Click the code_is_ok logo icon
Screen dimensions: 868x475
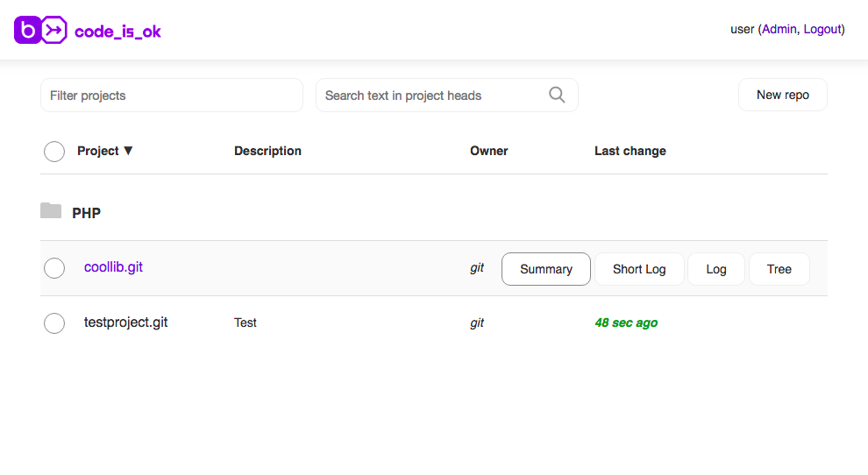coord(40,31)
